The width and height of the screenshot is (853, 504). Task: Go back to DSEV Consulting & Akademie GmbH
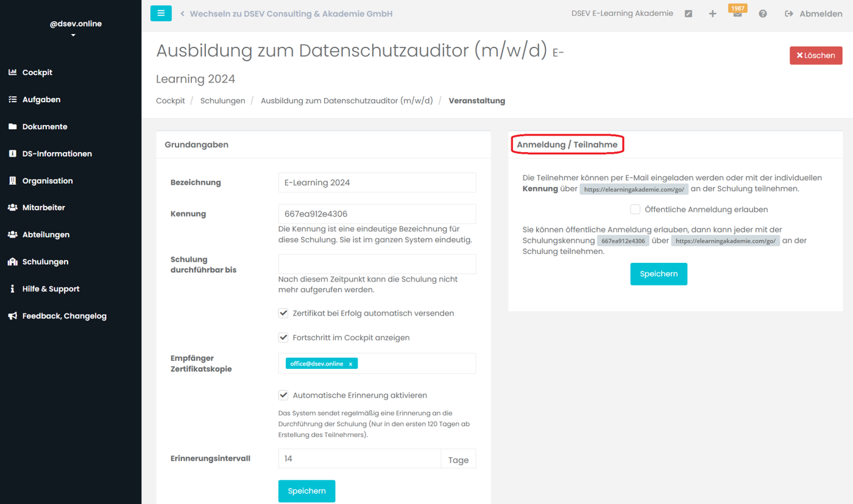(x=291, y=13)
